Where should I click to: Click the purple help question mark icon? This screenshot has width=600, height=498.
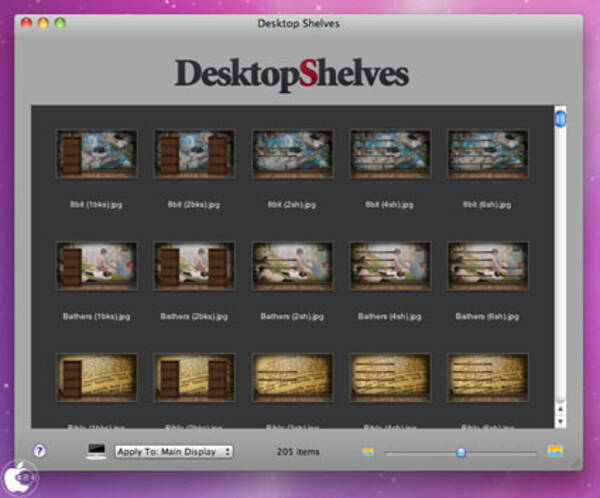coord(40,451)
